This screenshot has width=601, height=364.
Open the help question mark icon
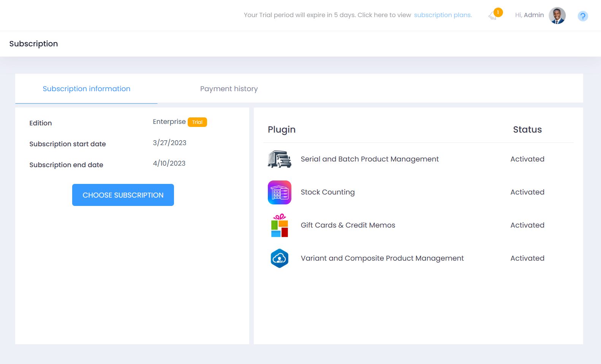[x=582, y=16]
